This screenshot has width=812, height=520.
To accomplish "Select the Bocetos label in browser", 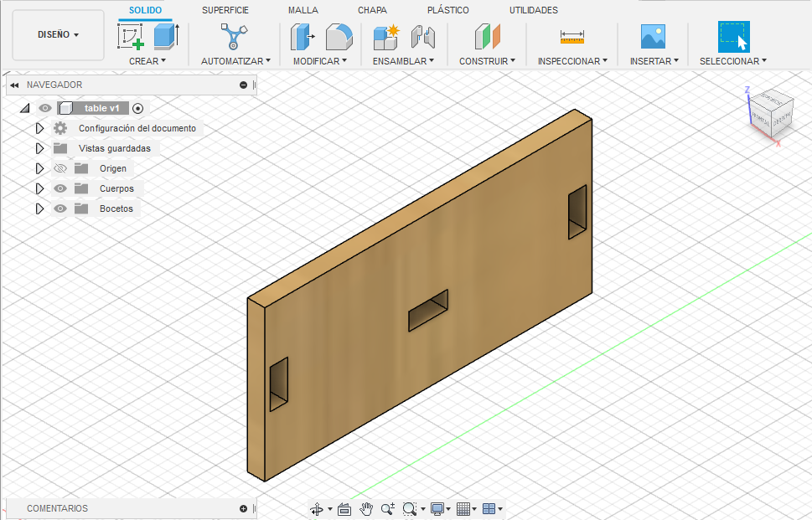I will tap(116, 209).
